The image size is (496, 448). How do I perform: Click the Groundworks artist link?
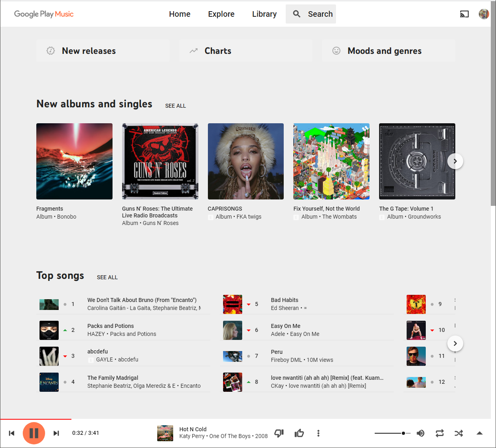[425, 217]
